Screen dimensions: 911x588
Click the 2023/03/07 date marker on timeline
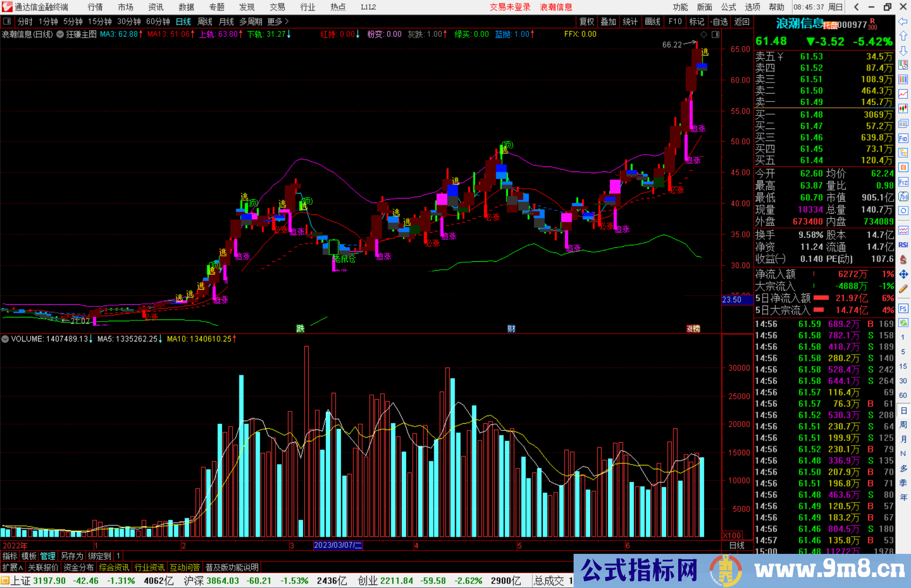click(338, 545)
